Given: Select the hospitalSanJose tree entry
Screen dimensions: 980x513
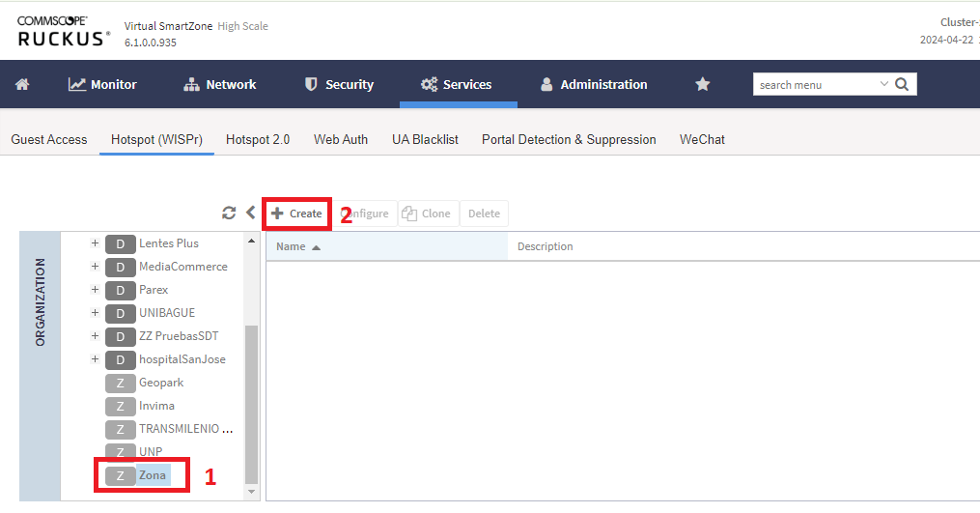Looking at the screenshot, I should coord(182,359).
